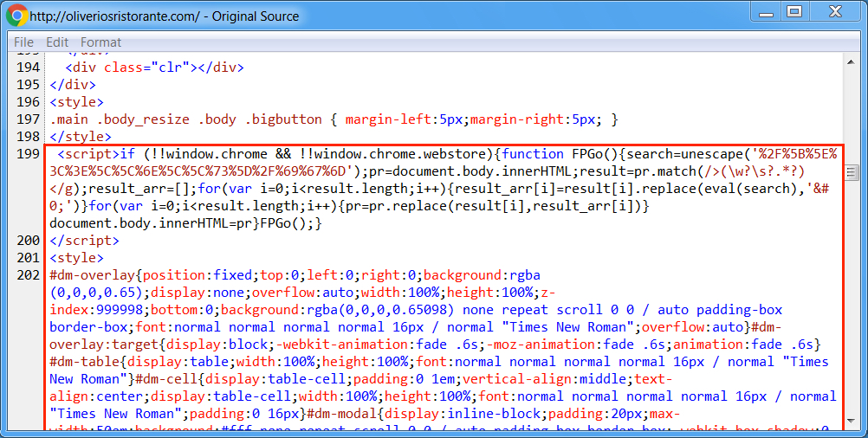Click the div class="clr" code line

coord(154,68)
